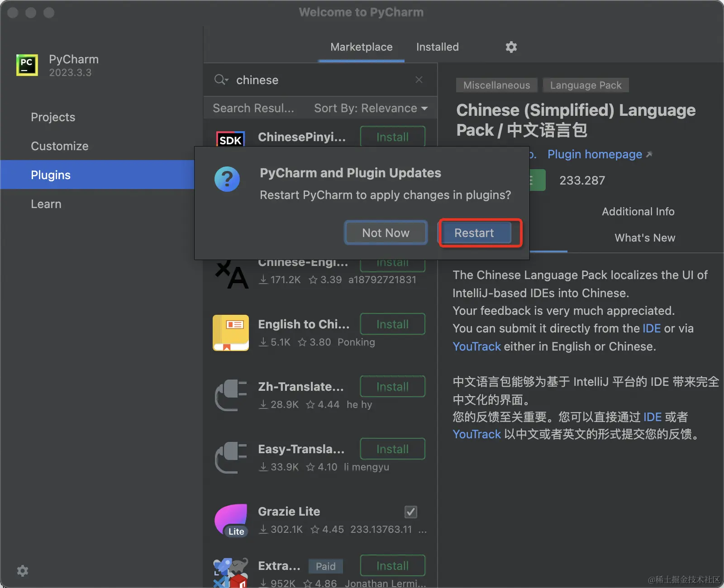Select the English to Chi... plugin title
The width and height of the screenshot is (724, 588).
[304, 324]
